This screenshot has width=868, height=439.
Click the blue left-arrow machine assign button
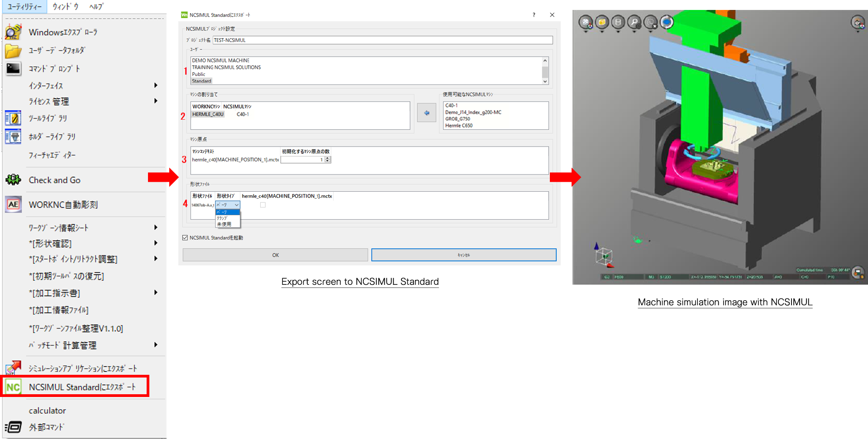426,113
